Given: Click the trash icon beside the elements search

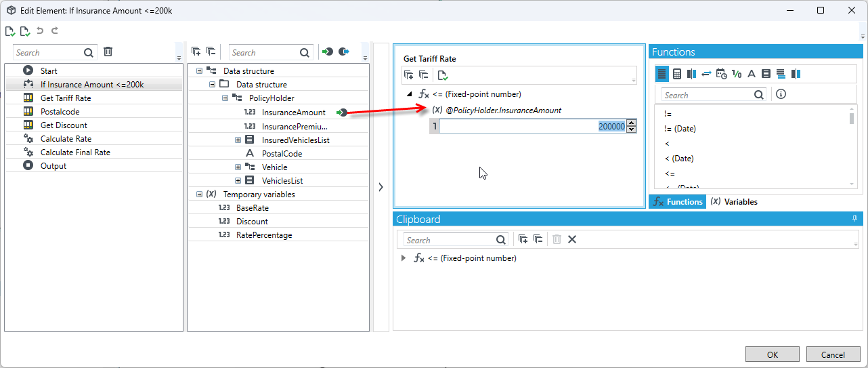Looking at the screenshot, I should tap(108, 52).
